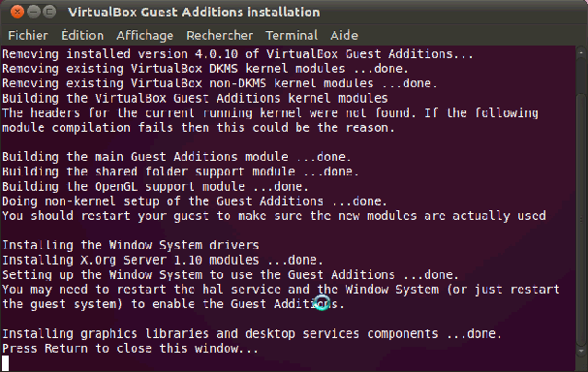Minimize the terminal window
This screenshot has width=588, height=372.
(33, 12)
